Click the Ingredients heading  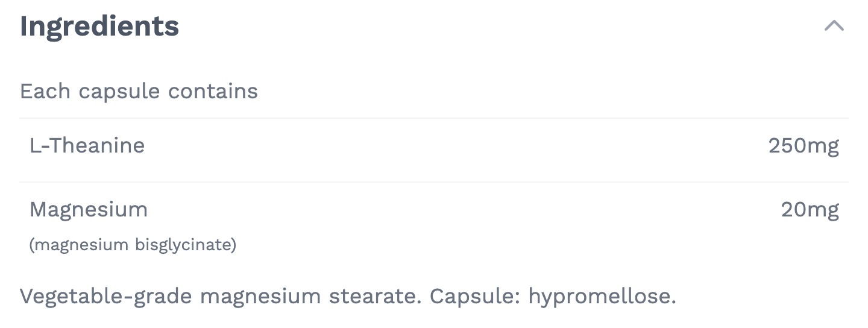(x=99, y=26)
